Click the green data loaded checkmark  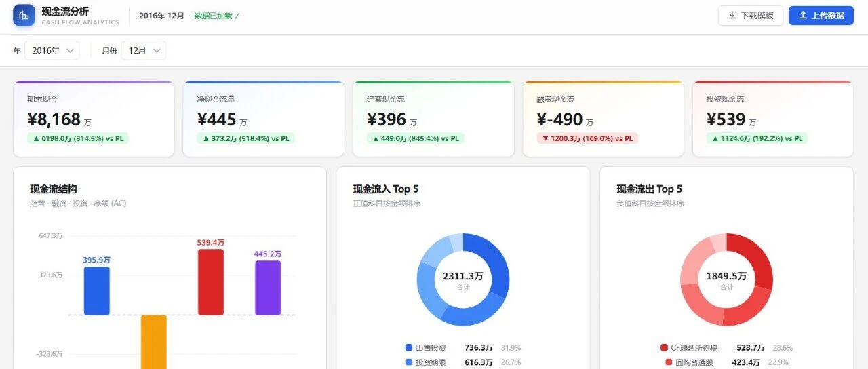point(237,16)
